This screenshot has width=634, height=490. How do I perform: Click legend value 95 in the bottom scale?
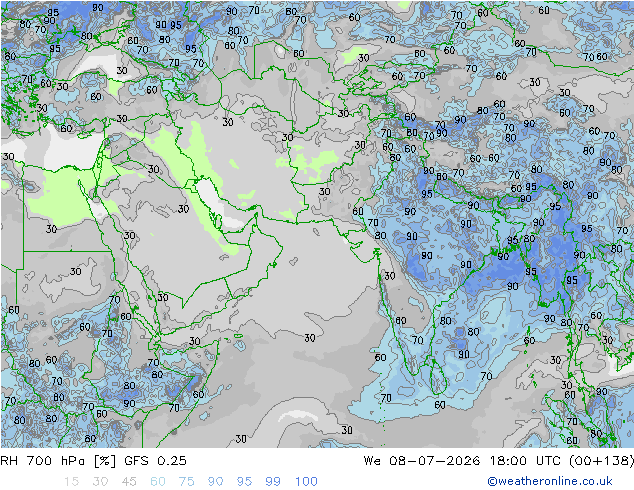coord(244,481)
